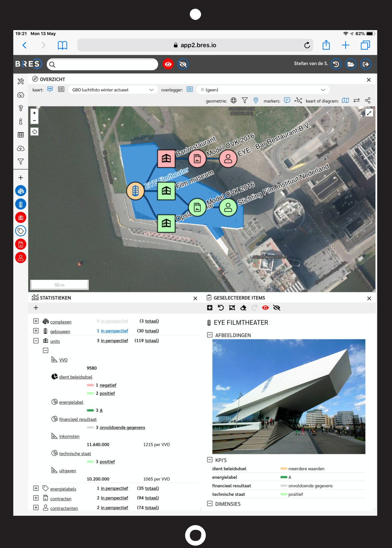392x548 pixels.
Task: Click the geometrie location pin icon
Action: click(256, 101)
